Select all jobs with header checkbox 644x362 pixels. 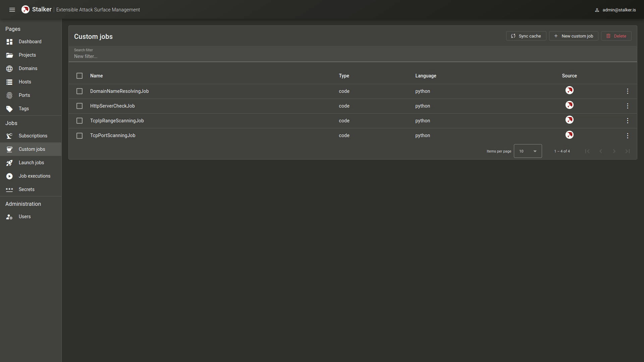click(79, 76)
